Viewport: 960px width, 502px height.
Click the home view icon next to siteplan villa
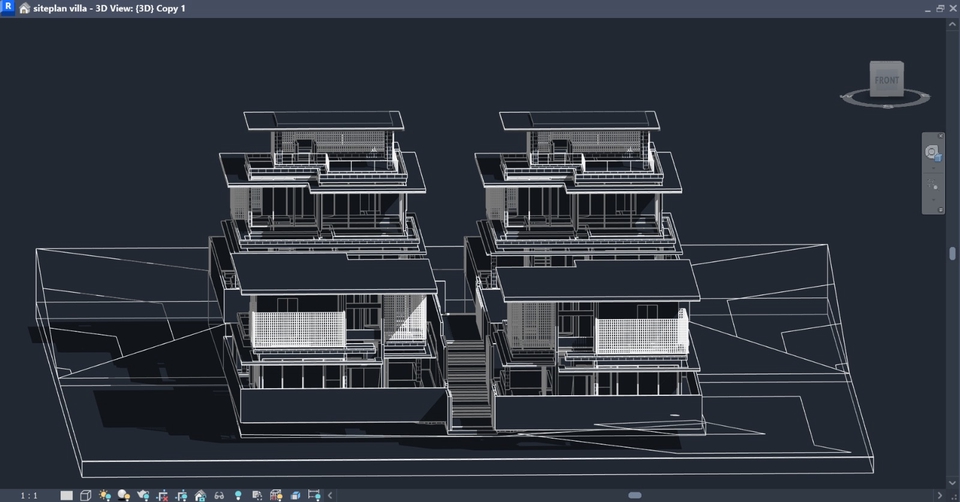24,9
